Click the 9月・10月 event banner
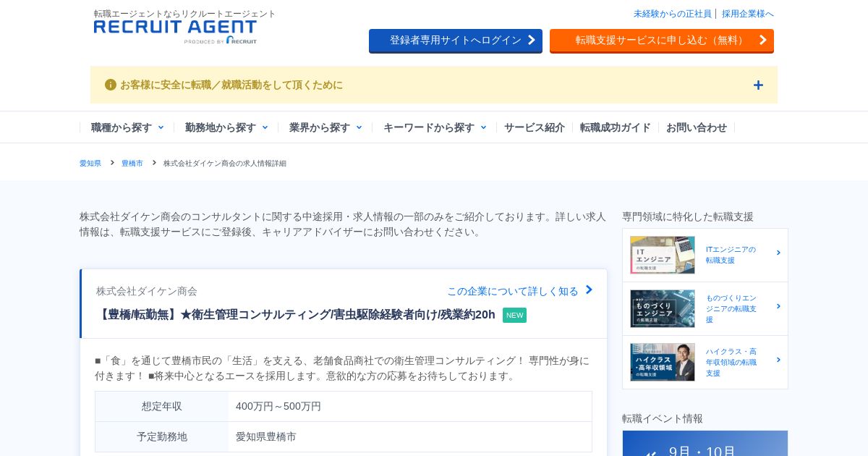 pos(705,444)
